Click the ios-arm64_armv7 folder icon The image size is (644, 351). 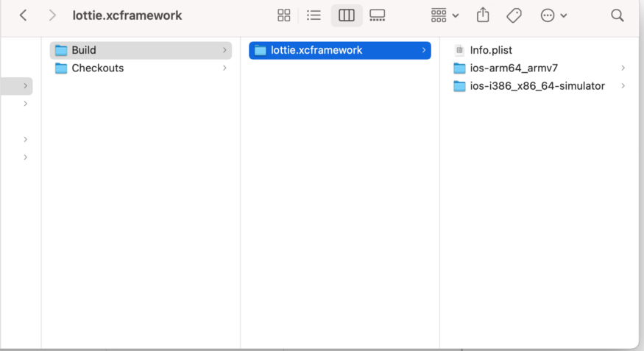459,68
